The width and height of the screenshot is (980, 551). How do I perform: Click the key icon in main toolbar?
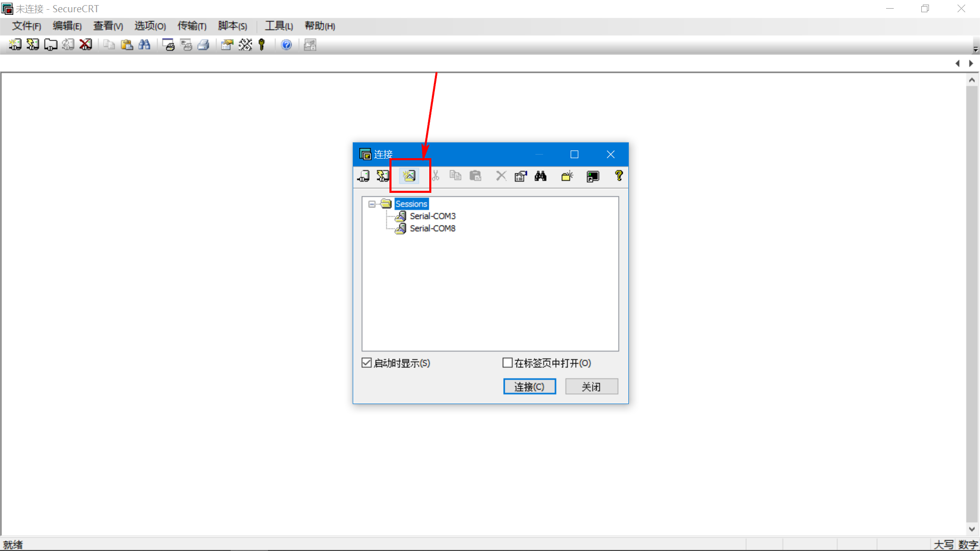click(x=262, y=45)
